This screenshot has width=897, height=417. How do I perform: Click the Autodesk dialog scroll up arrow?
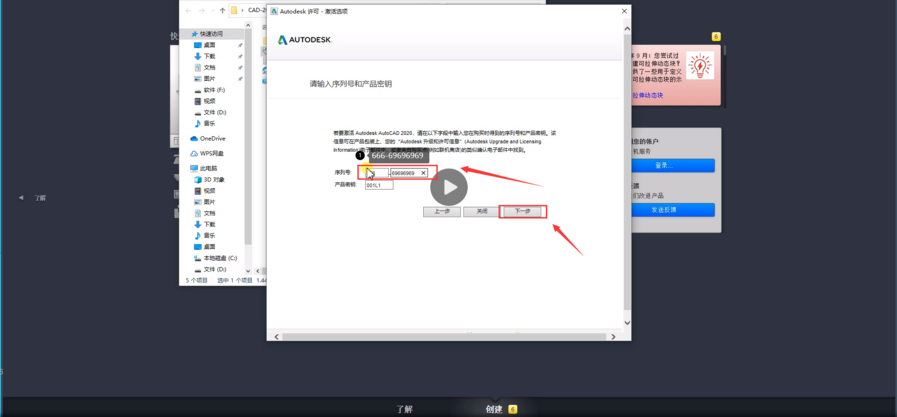pyautogui.click(x=627, y=29)
